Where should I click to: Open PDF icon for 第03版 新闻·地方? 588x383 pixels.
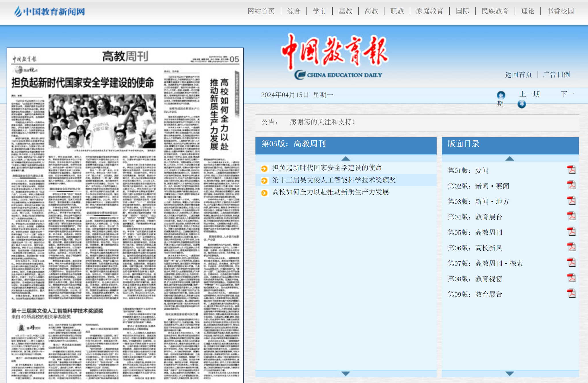571,201
